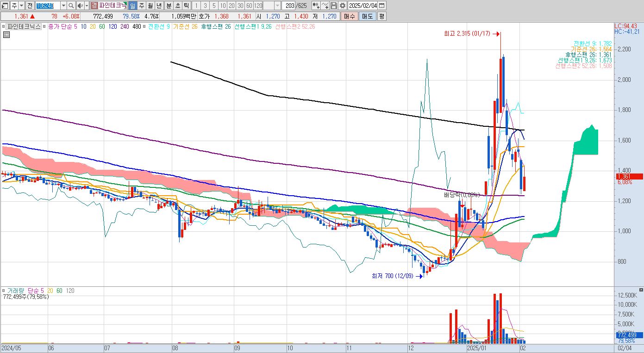Switch to yearly (년) chart period
Screen dimensions: 644x353
pyautogui.click(x=159, y=6)
